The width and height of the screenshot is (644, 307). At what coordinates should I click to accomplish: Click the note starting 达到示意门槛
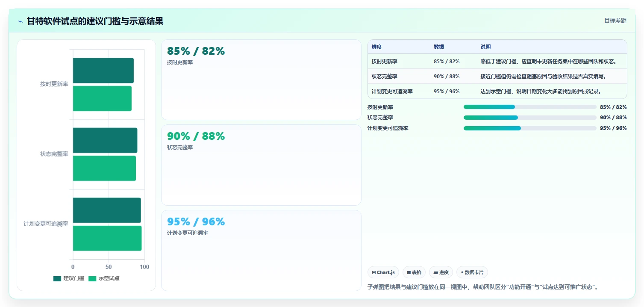tap(541, 92)
